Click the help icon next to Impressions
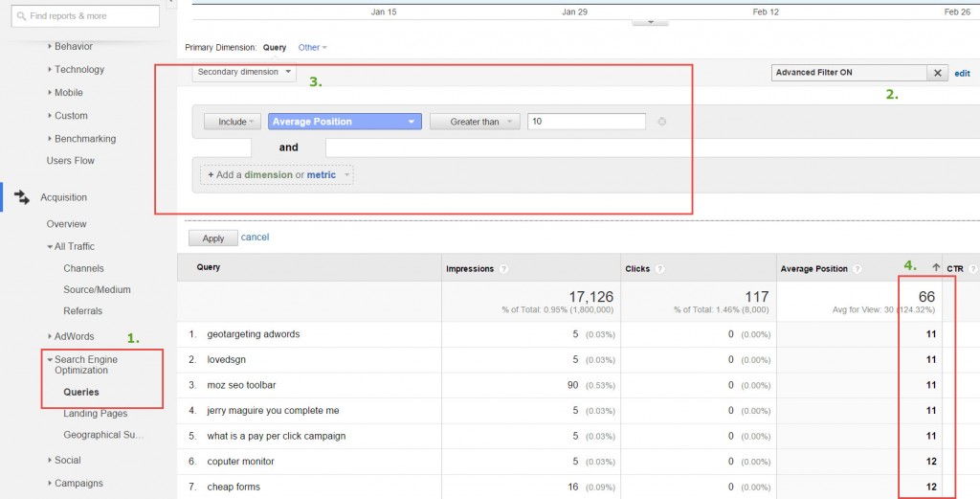 pyautogui.click(x=503, y=269)
